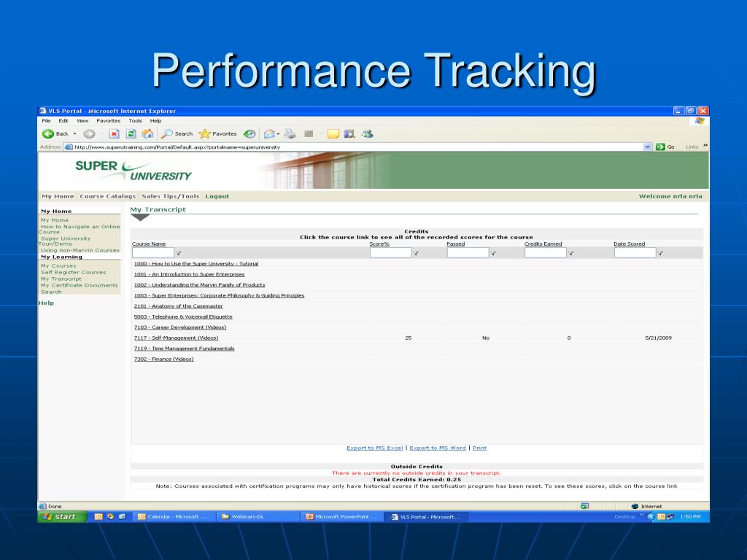This screenshot has height=560, width=747.
Task: Select the My Home navigation tab
Action: pos(58,196)
